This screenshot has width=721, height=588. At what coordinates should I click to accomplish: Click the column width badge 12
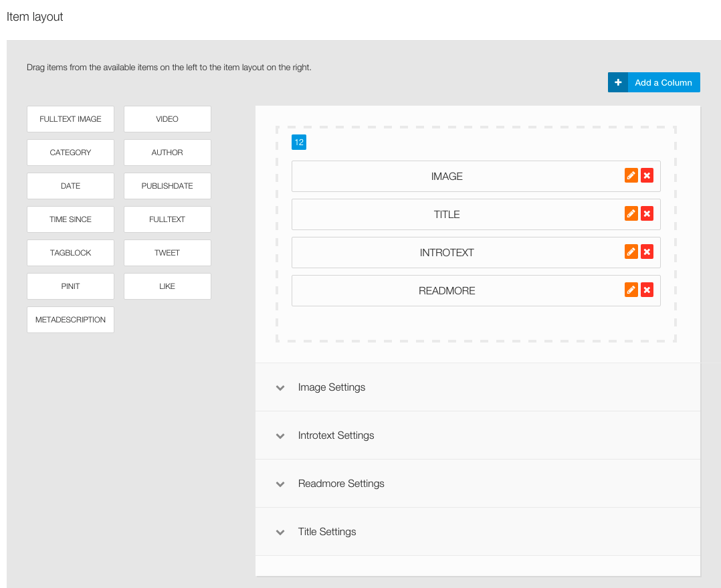[x=299, y=142]
